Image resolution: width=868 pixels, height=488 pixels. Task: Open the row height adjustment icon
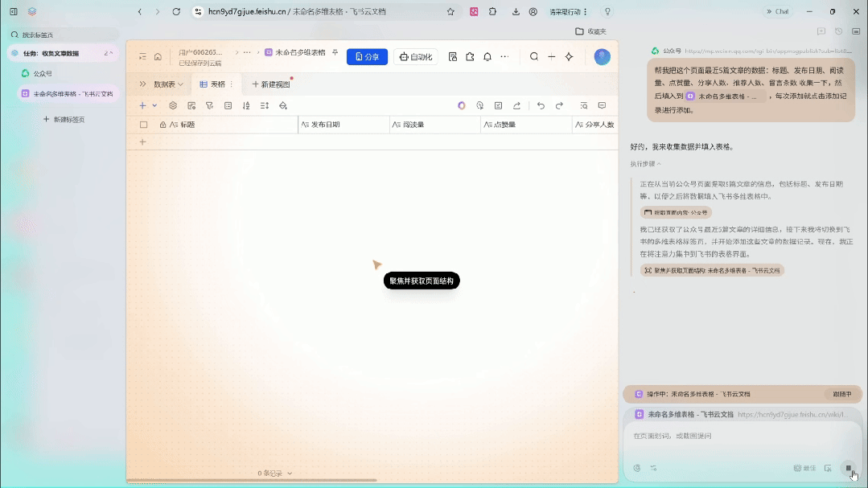[264, 105]
